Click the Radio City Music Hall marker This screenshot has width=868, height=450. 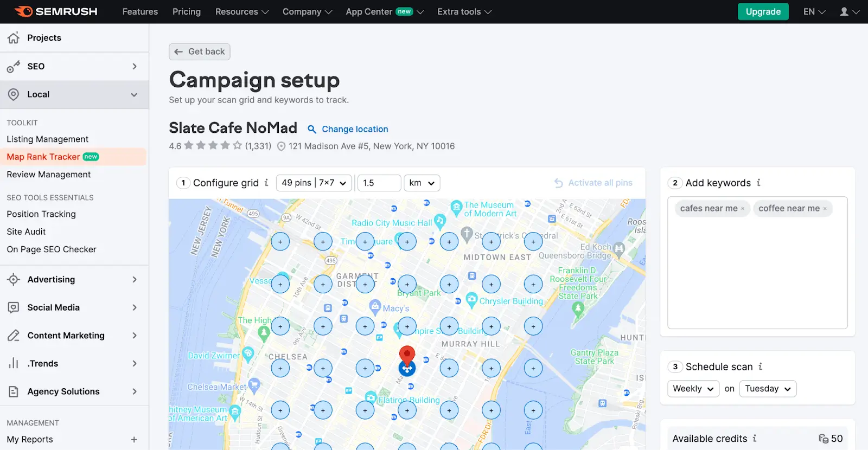[x=439, y=221]
